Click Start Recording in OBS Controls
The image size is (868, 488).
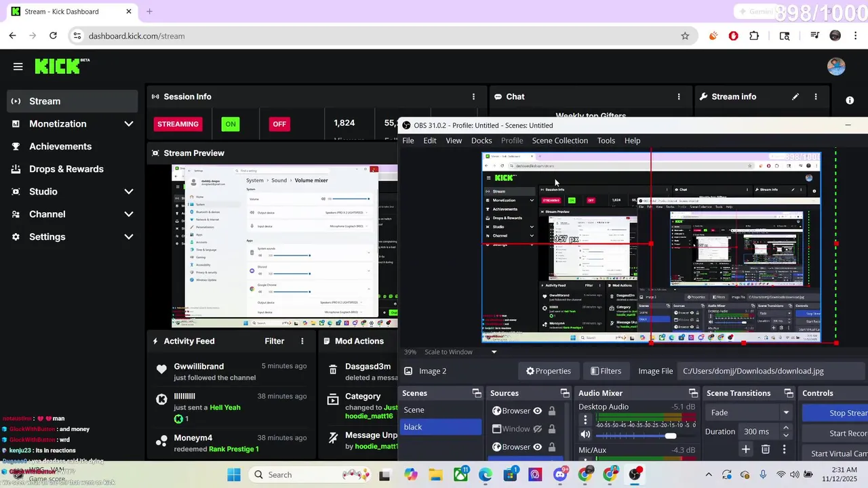click(x=835, y=433)
